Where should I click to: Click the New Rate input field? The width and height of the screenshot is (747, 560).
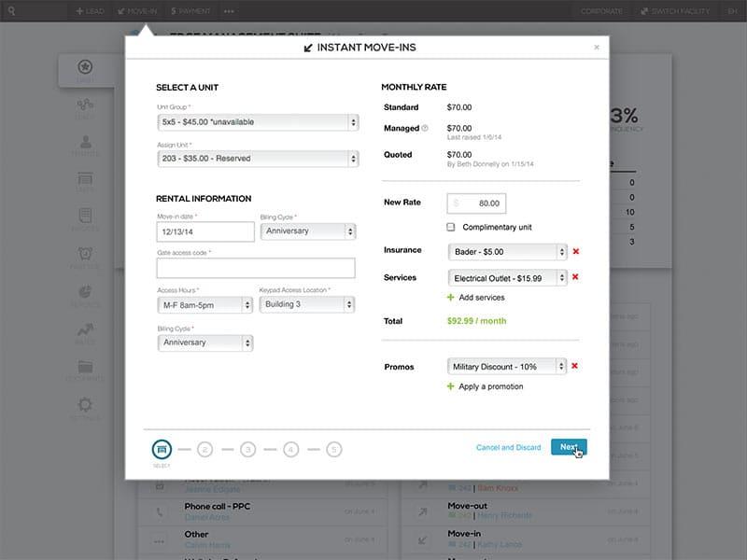pos(476,203)
